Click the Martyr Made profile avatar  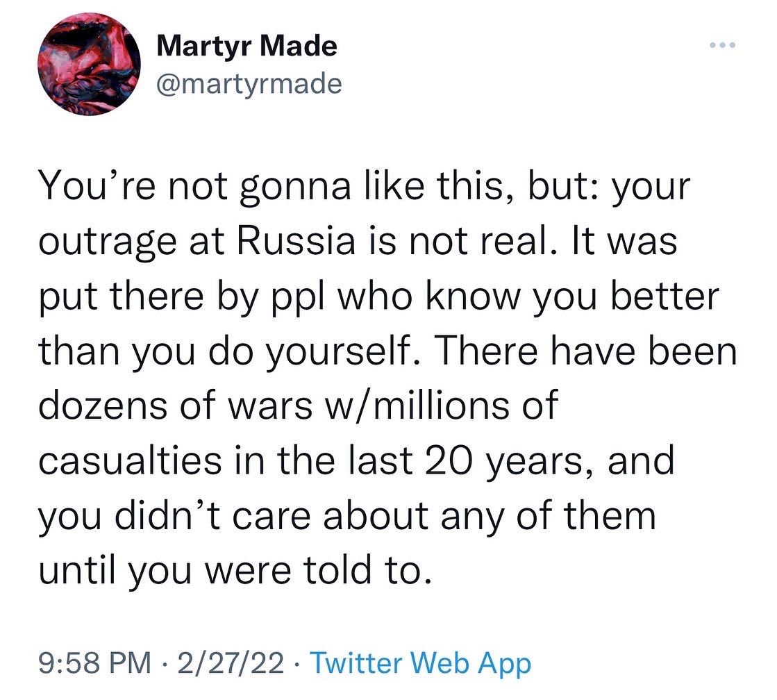pyautogui.click(x=89, y=64)
